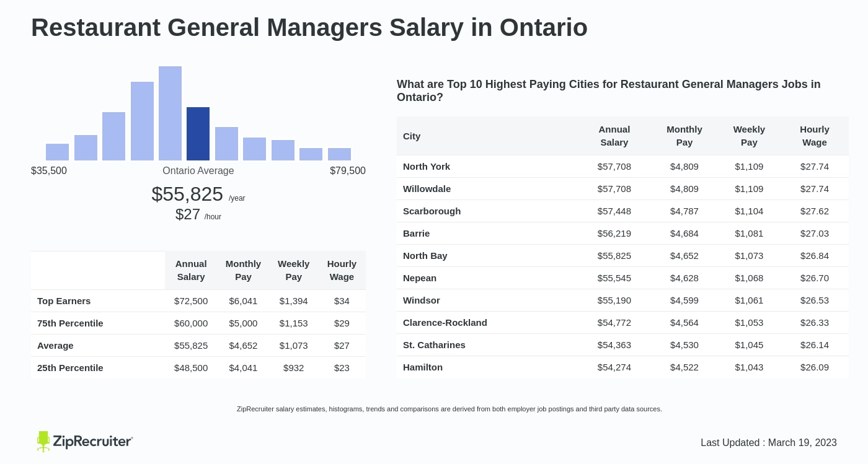Click the City column header
This screenshot has height=464, width=868.
(412, 136)
